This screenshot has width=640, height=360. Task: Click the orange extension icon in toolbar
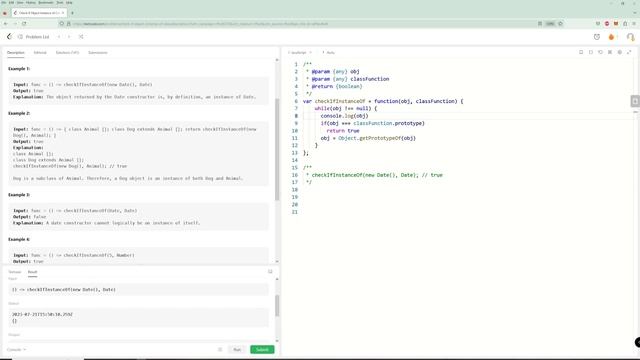point(616,24)
